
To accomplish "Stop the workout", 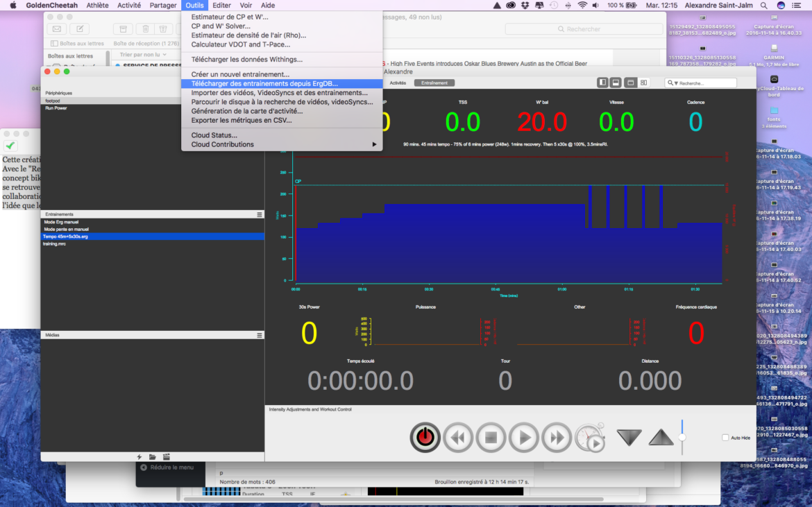I will click(491, 438).
